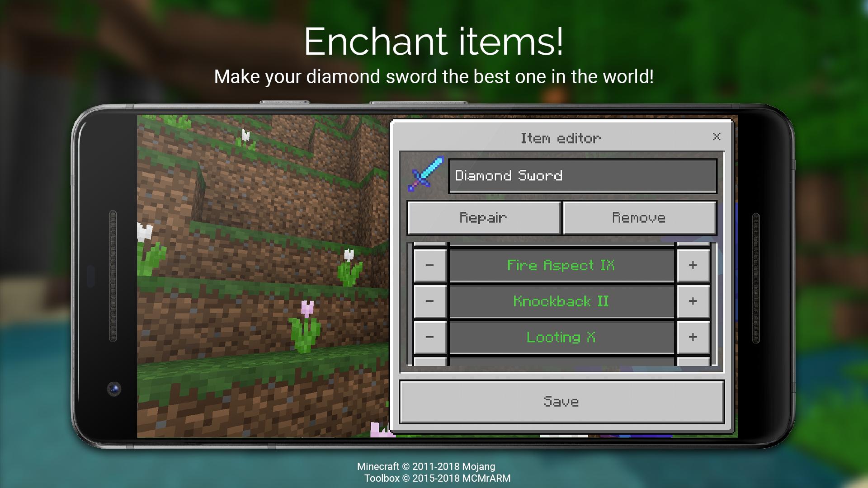Click the plus button for Knockback
This screenshot has width=868, height=488.
click(693, 301)
